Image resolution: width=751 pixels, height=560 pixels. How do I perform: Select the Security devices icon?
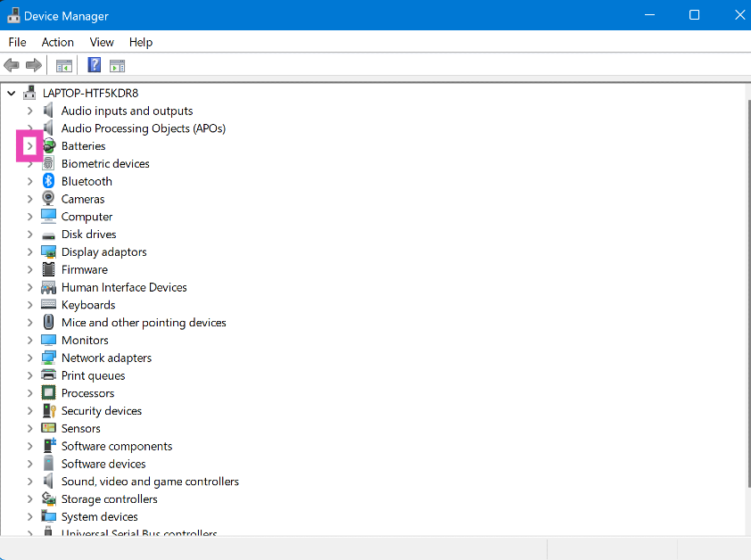click(48, 411)
